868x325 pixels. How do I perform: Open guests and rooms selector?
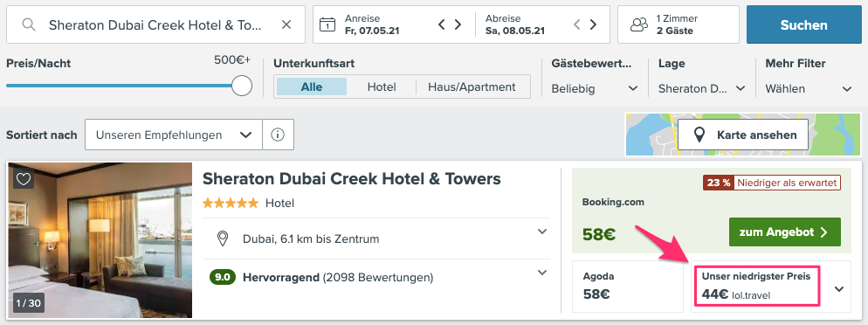coord(679,24)
